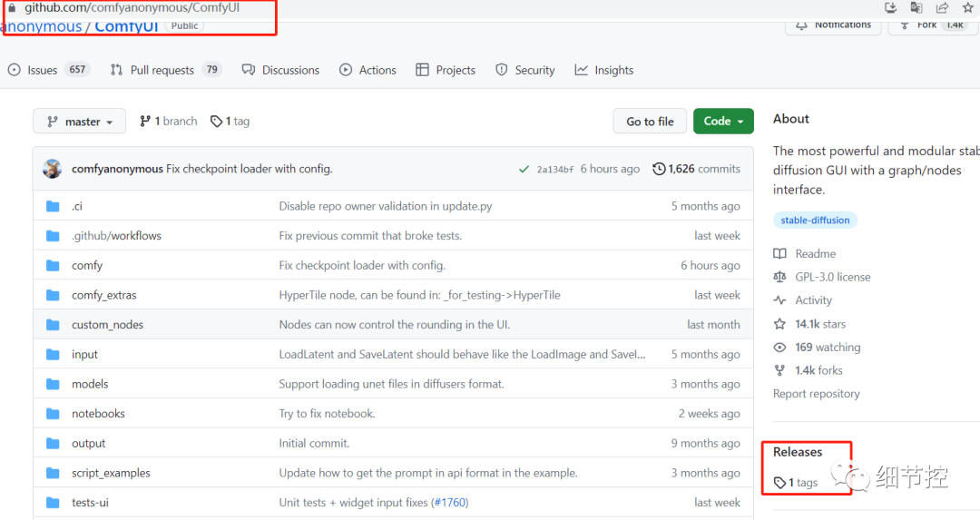The image size is (980, 520).
Task: Click the comfyanonymous avatar image
Action: (x=53, y=169)
